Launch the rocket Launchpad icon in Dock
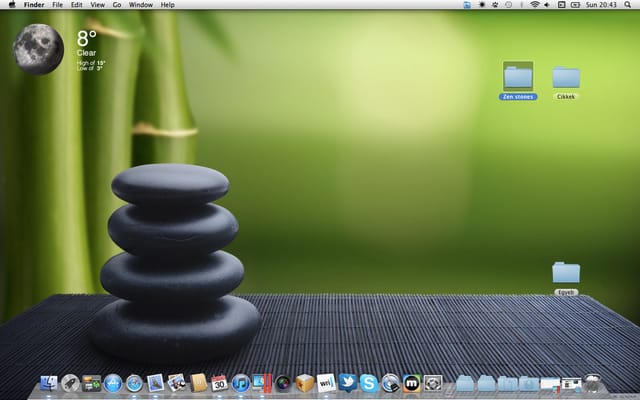 [70, 384]
